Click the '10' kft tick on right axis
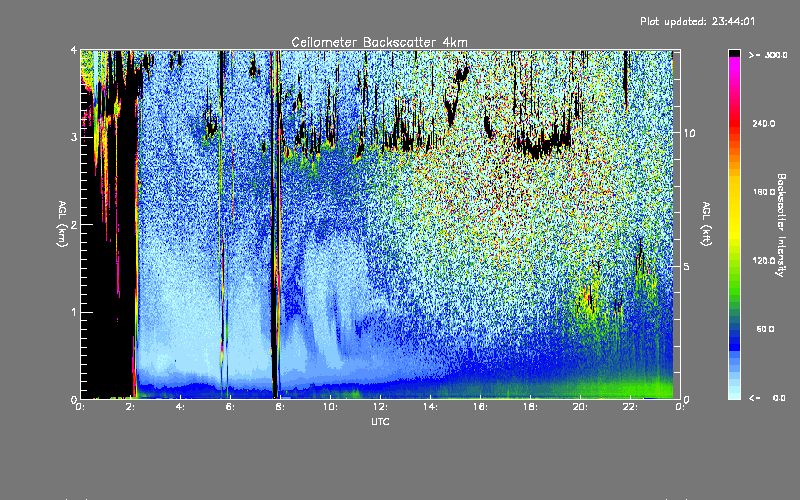The height and width of the screenshot is (500, 800). [689, 133]
